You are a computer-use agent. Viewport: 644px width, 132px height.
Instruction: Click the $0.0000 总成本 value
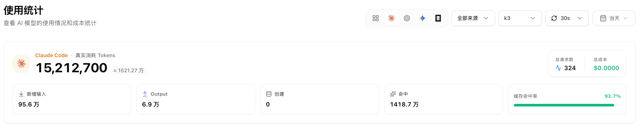[606, 68]
